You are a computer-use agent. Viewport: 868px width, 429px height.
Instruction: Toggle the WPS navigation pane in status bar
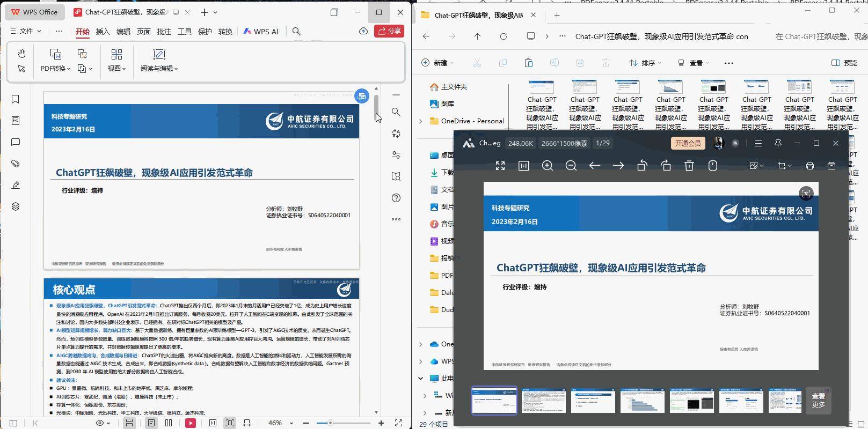tap(13, 423)
